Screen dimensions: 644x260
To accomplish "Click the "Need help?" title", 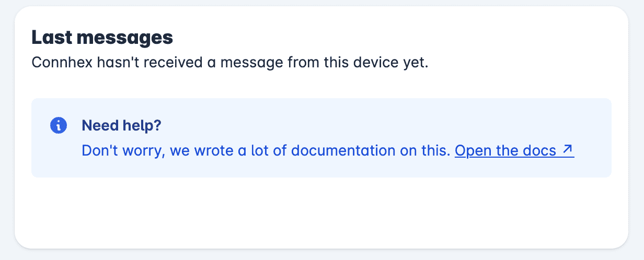I will [122, 125].
